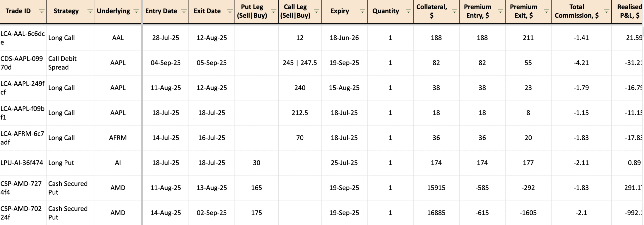Click the 245 | 247.5 call leg cell
Image resolution: width=644 pixels, height=225 pixels.
(x=300, y=63)
